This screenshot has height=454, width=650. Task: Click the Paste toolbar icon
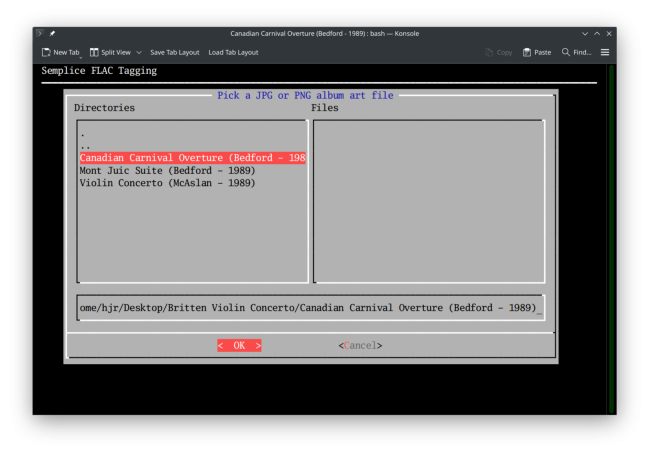pos(528,52)
